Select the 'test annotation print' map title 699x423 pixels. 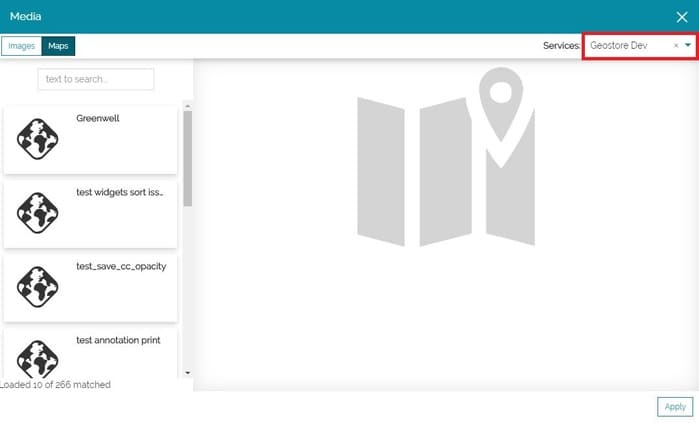(x=118, y=340)
